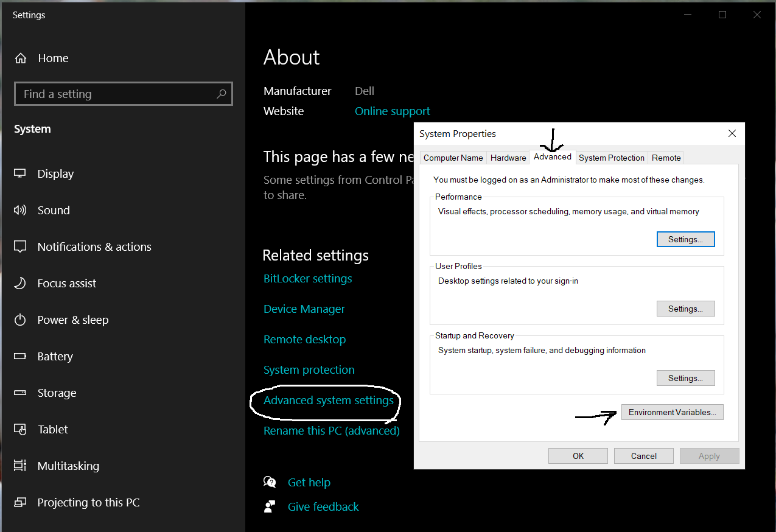The height and width of the screenshot is (532, 776).
Task: Click the Give feedback person icon
Action: point(270,506)
